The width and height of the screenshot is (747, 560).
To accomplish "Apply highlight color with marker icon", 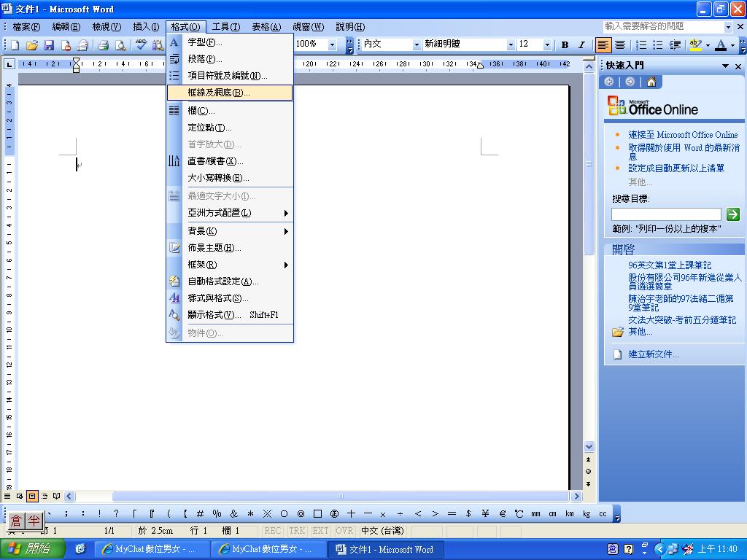I will tap(695, 44).
